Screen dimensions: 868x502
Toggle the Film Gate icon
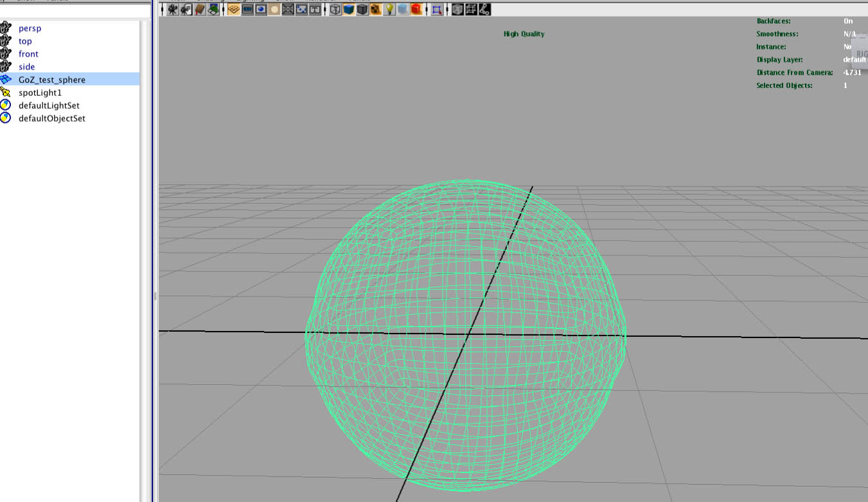click(247, 10)
